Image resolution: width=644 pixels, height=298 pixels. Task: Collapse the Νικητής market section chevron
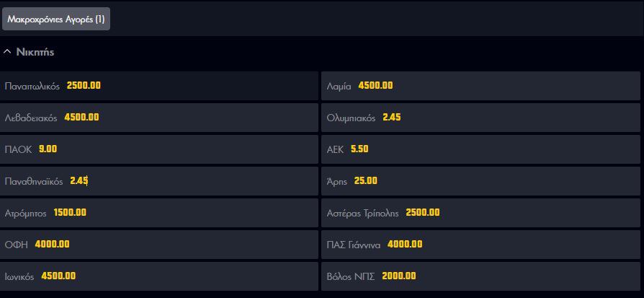coord(7,52)
